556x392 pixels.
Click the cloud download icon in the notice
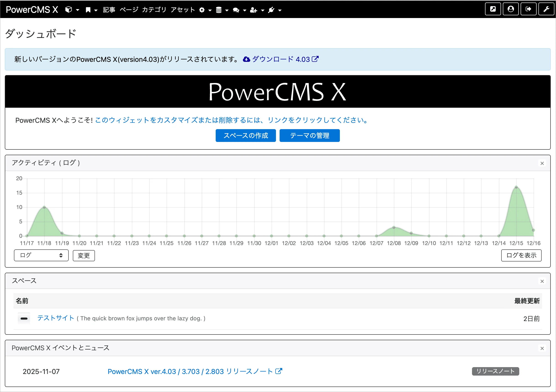[x=246, y=59]
